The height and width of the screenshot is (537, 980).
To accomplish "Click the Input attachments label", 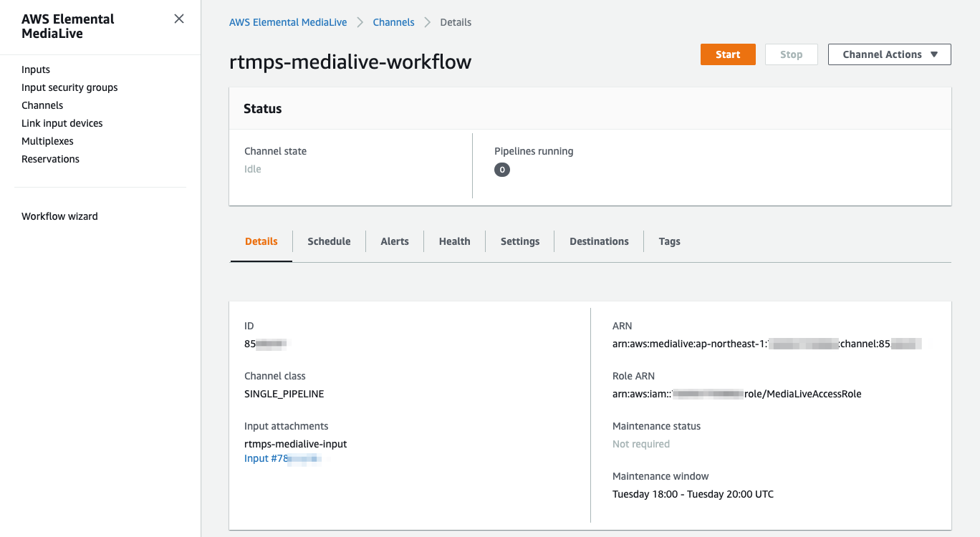I will tap(287, 426).
